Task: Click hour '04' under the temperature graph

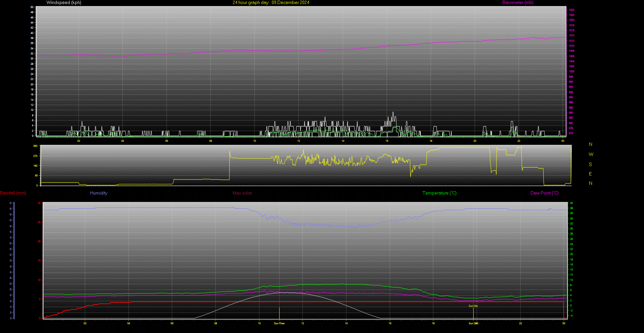Action: click(x=129, y=324)
